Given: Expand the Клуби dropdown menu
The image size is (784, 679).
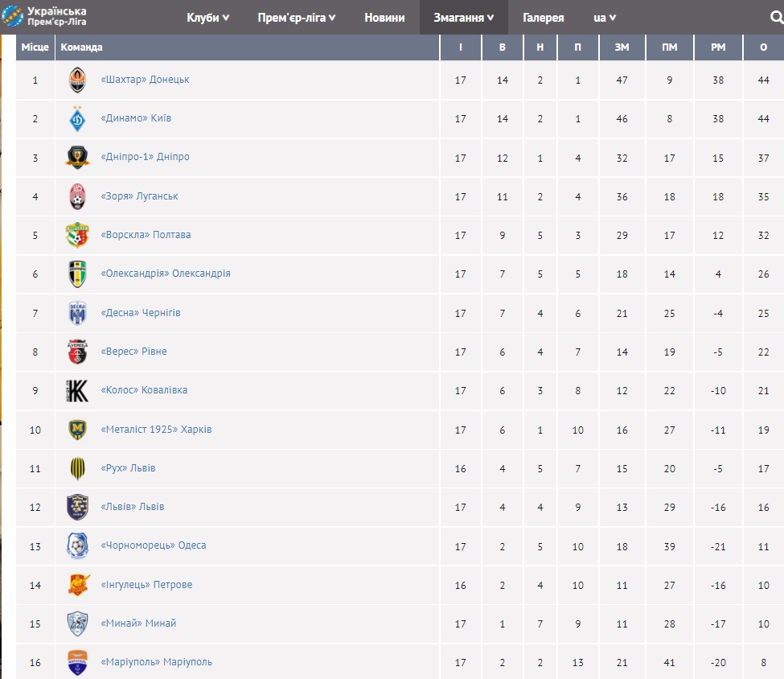Looking at the screenshot, I should click(x=208, y=18).
